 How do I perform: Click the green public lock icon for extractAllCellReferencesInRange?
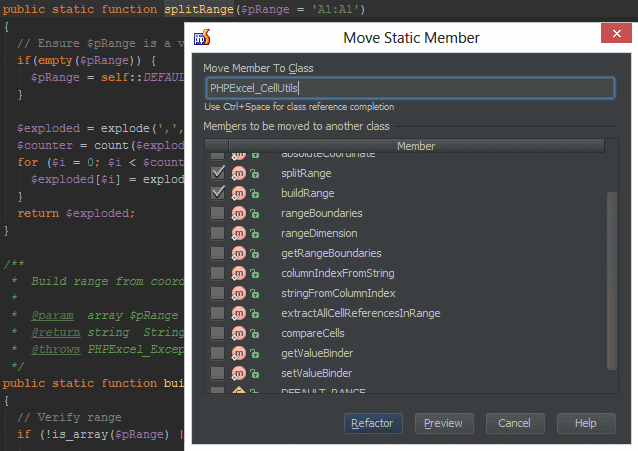coord(255,313)
